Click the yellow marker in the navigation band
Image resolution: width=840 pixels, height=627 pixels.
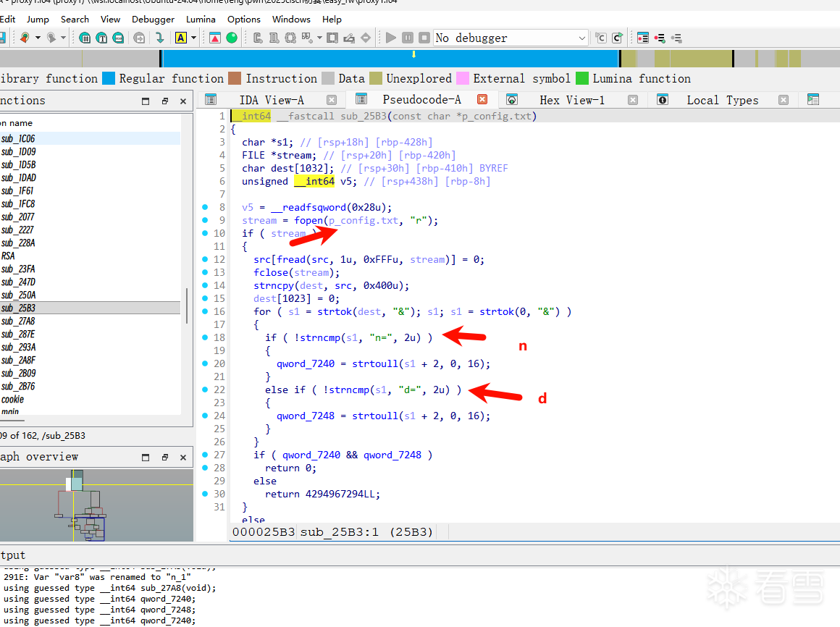tap(413, 54)
